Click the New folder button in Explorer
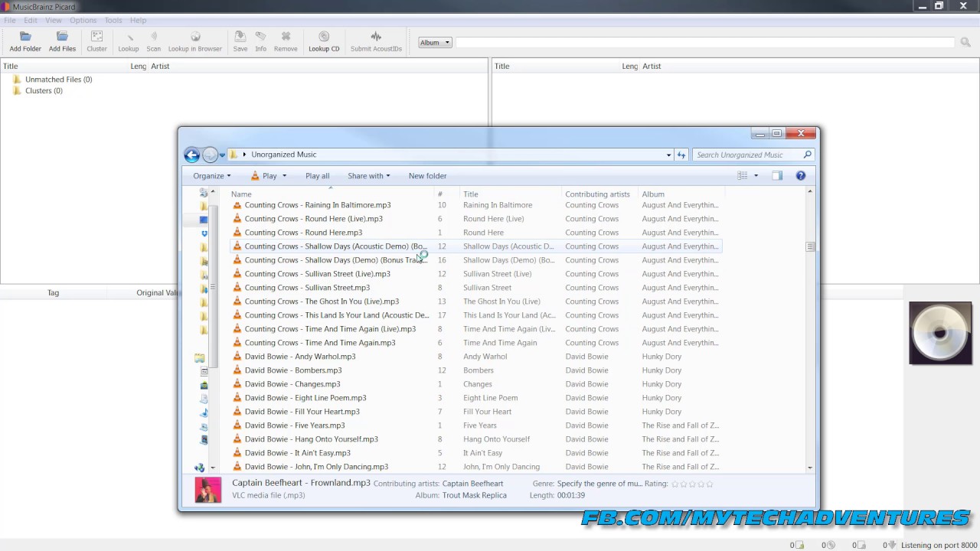Image resolution: width=980 pixels, height=551 pixels. click(x=427, y=176)
